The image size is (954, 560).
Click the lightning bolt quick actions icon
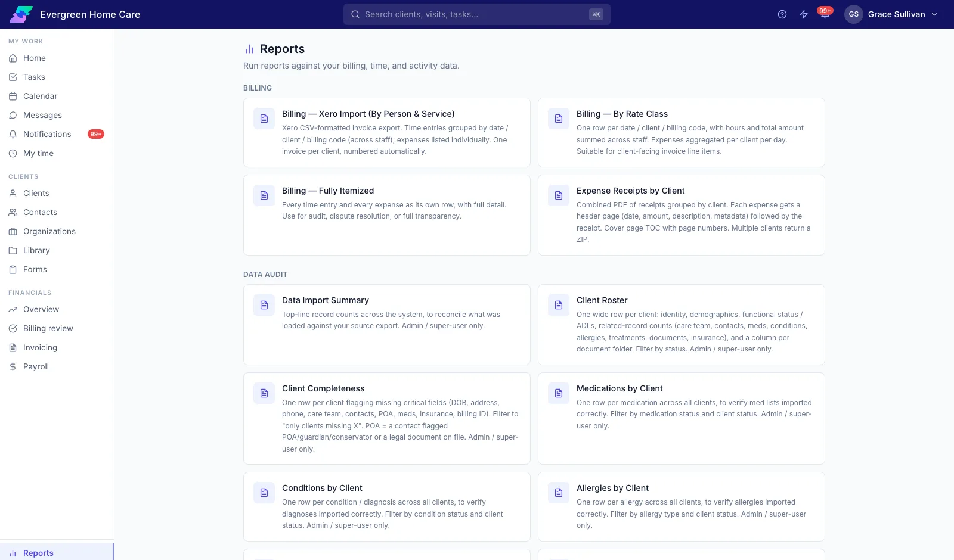[x=804, y=14]
